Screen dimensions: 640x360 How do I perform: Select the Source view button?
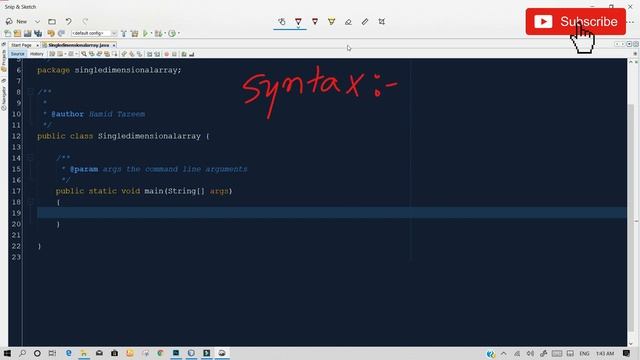tap(18, 54)
